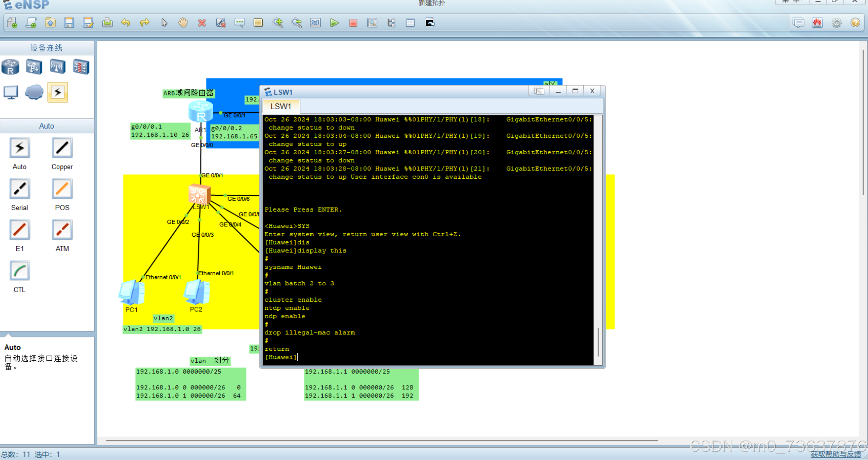The height and width of the screenshot is (460, 868).
Task: Click the delete red X toolbar icon
Action: (202, 23)
